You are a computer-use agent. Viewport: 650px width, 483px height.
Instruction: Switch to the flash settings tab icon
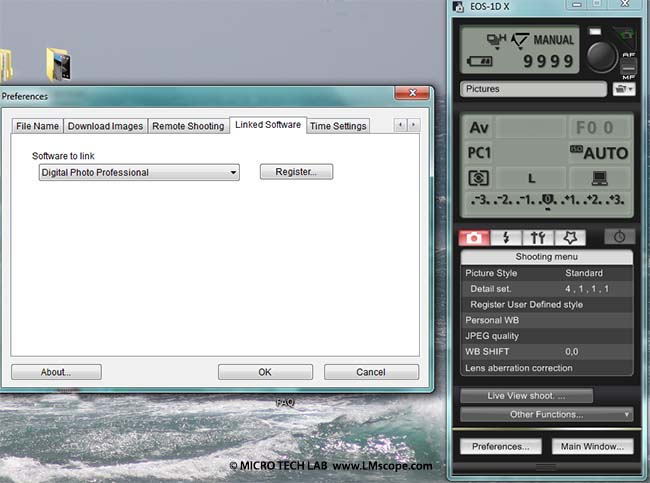[505, 238]
